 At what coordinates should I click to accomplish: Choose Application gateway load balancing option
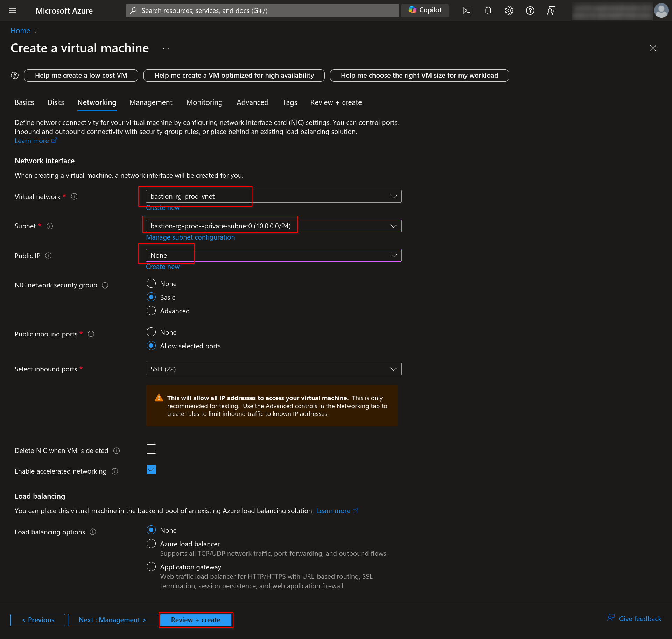click(x=151, y=567)
